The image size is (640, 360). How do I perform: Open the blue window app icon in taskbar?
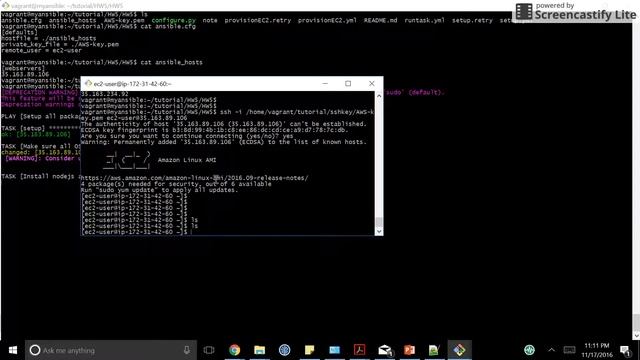pyautogui.click(x=334, y=350)
